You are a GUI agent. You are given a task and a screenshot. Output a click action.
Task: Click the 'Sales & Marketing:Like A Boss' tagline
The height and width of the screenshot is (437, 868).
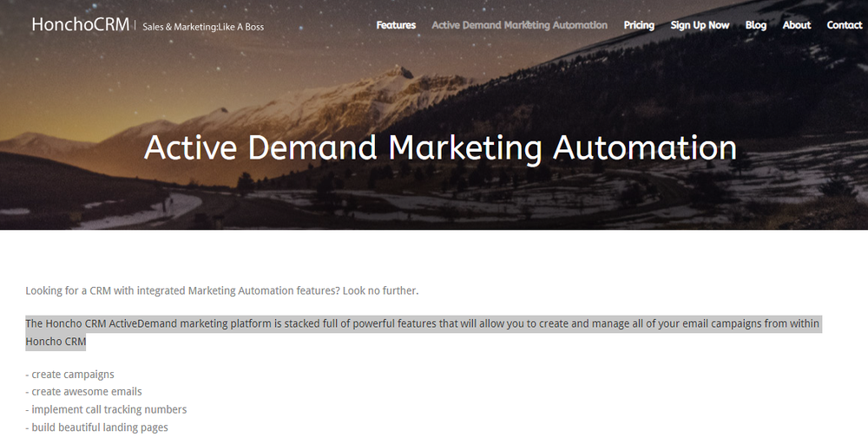203,27
